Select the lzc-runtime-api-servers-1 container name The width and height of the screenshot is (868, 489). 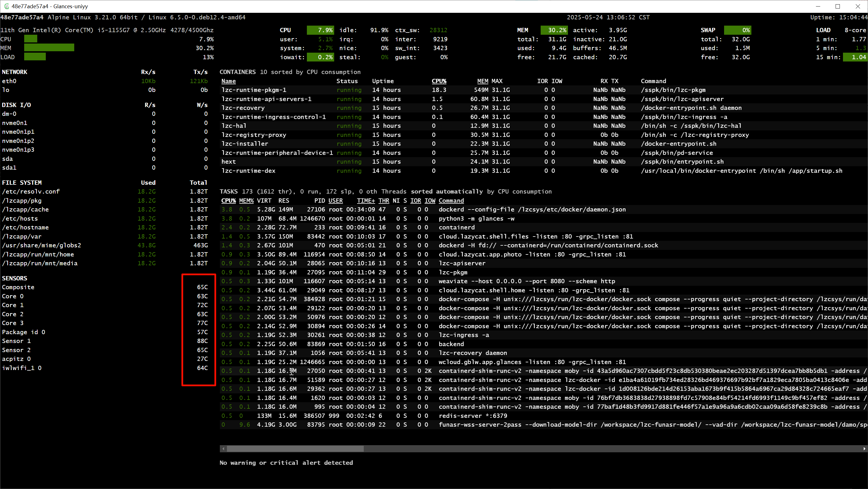point(266,99)
